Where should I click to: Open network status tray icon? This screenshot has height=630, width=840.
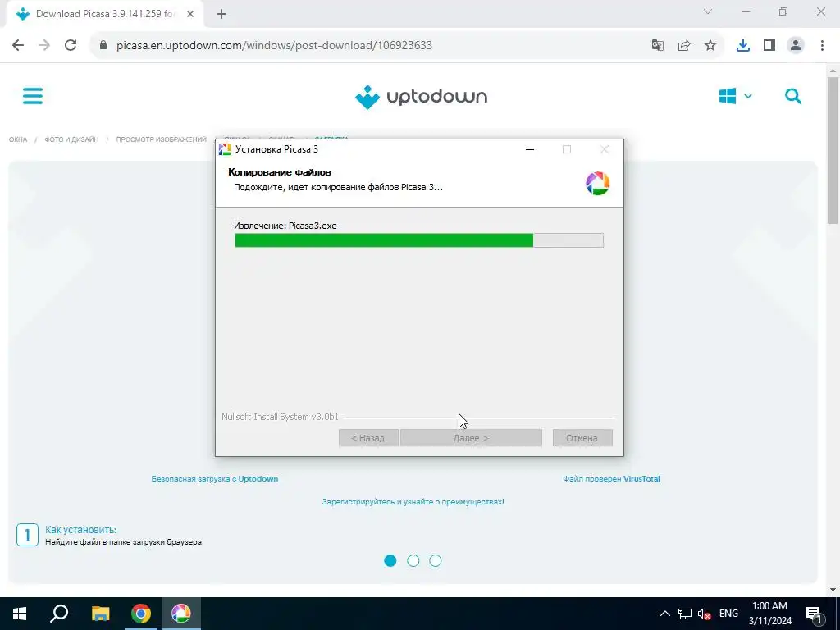tap(685, 614)
